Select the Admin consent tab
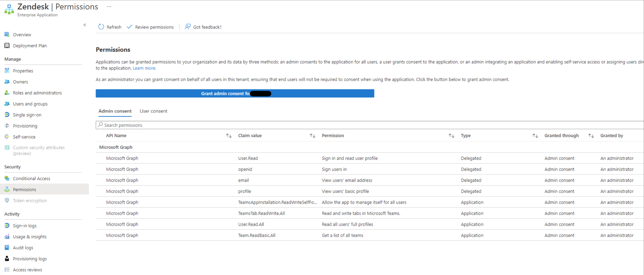Image resolution: width=644 pixels, height=275 pixels. coord(115,111)
